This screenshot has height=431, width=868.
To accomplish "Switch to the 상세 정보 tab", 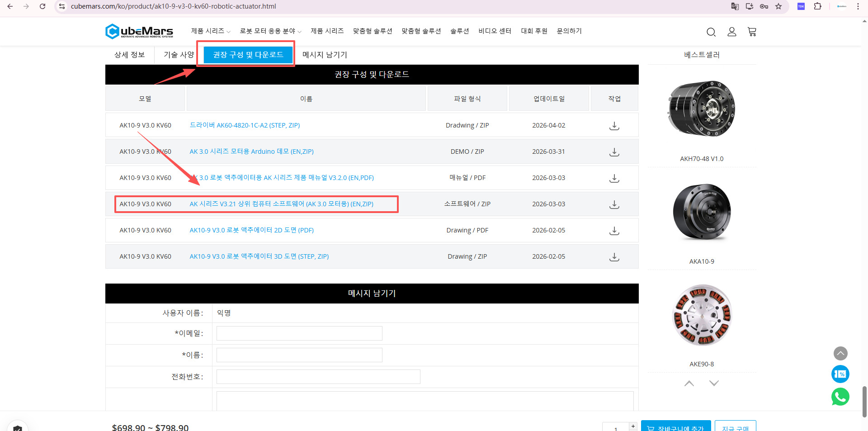I will [x=129, y=55].
